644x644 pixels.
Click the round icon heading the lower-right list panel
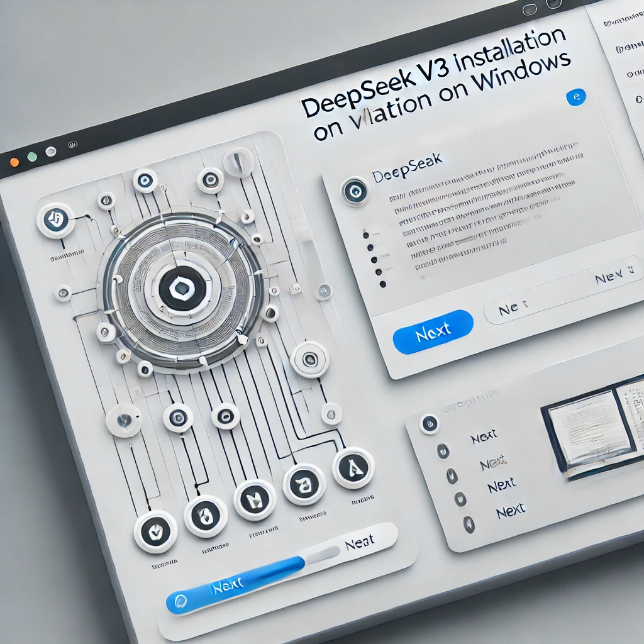[430, 423]
